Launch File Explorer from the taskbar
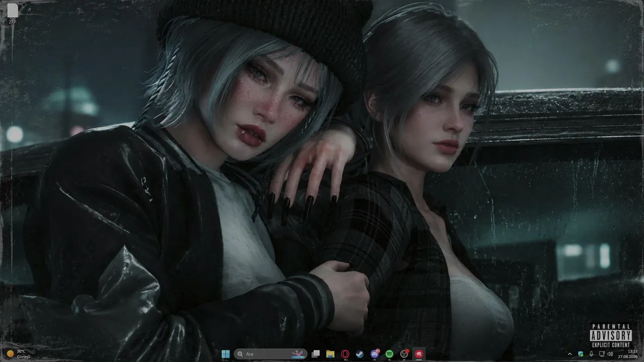The width and height of the screenshot is (644, 362). [330, 354]
